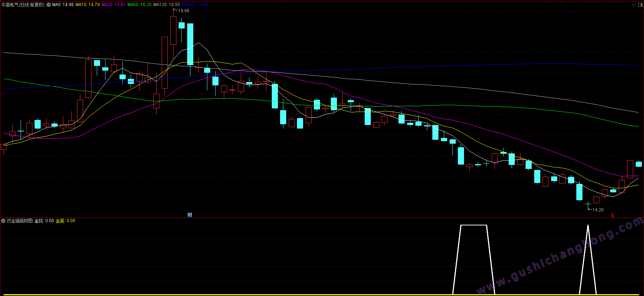
Task: Select the MA250: 17.68 indicator label
Action: (x=195, y=5)
